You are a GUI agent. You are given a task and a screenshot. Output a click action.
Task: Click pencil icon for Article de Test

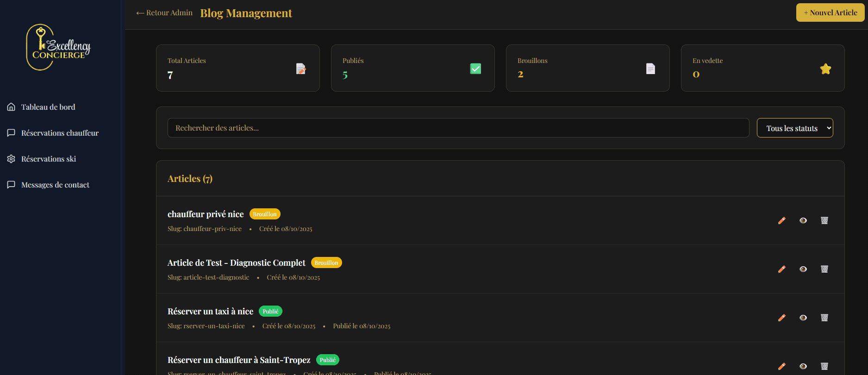point(782,269)
